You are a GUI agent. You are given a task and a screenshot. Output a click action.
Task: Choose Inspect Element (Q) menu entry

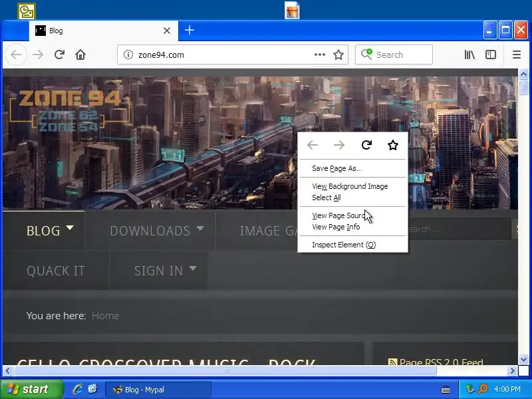pyautogui.click(x=353, y=245)
